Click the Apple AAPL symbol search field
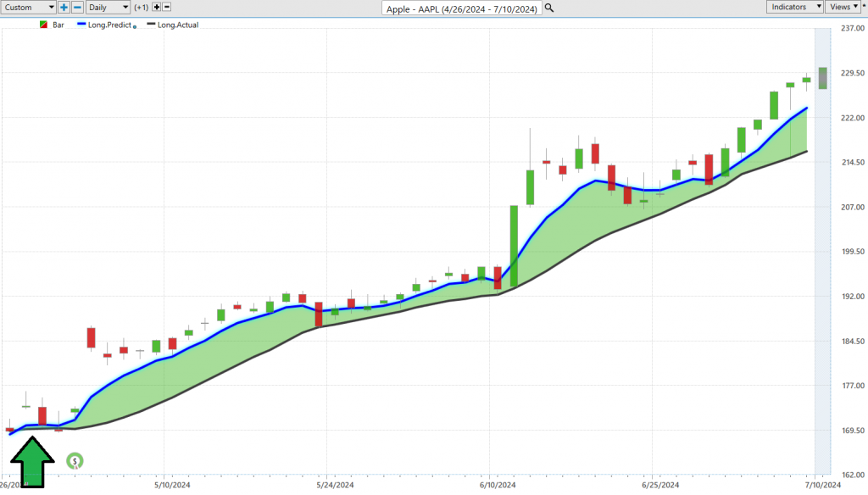This screenshot has width=868, height=495. tap(462, 8)
